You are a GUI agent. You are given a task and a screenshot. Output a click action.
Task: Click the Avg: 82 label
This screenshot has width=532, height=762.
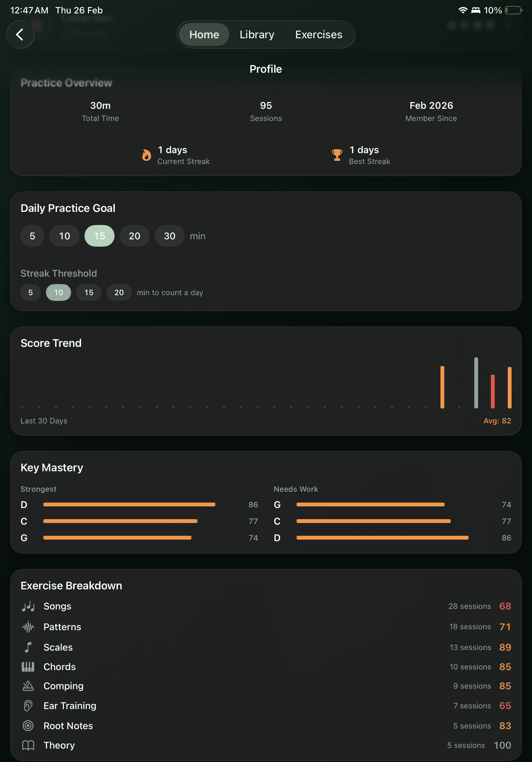497,421
